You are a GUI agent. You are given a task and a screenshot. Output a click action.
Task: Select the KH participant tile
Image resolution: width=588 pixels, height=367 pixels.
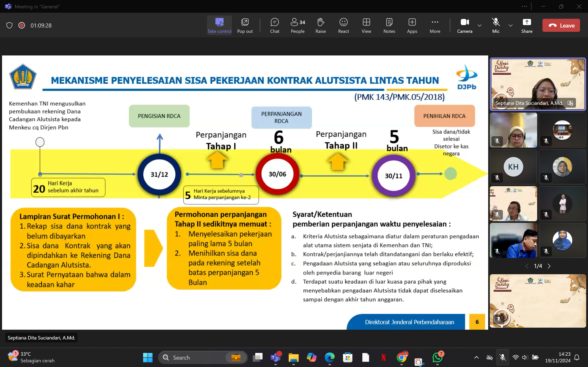click(x=513, y=167)
